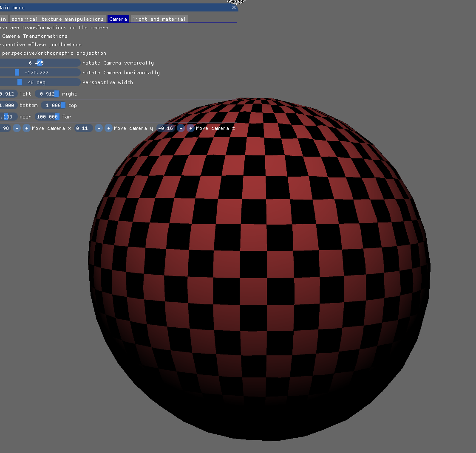Collapse the Camera Transformations header

[x=34, y=36]
